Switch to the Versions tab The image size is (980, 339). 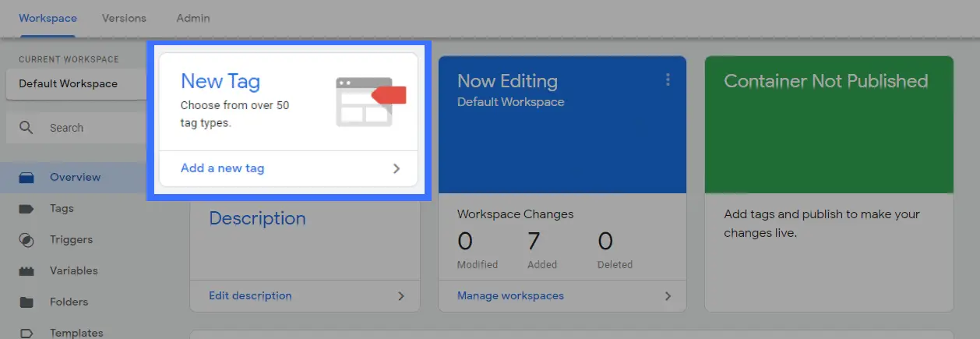pyautogui.click(x=124, y=18)
